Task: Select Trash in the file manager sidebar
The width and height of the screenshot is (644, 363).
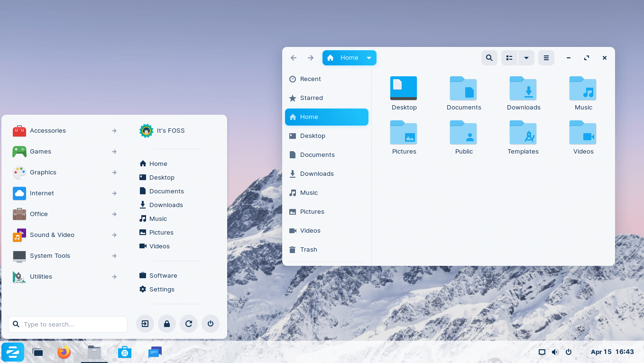Action: (x=308, y=250)
